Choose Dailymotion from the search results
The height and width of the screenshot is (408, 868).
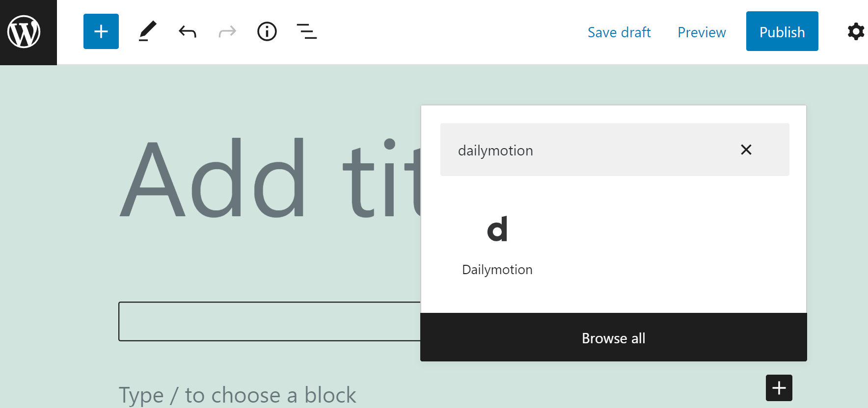497,269
